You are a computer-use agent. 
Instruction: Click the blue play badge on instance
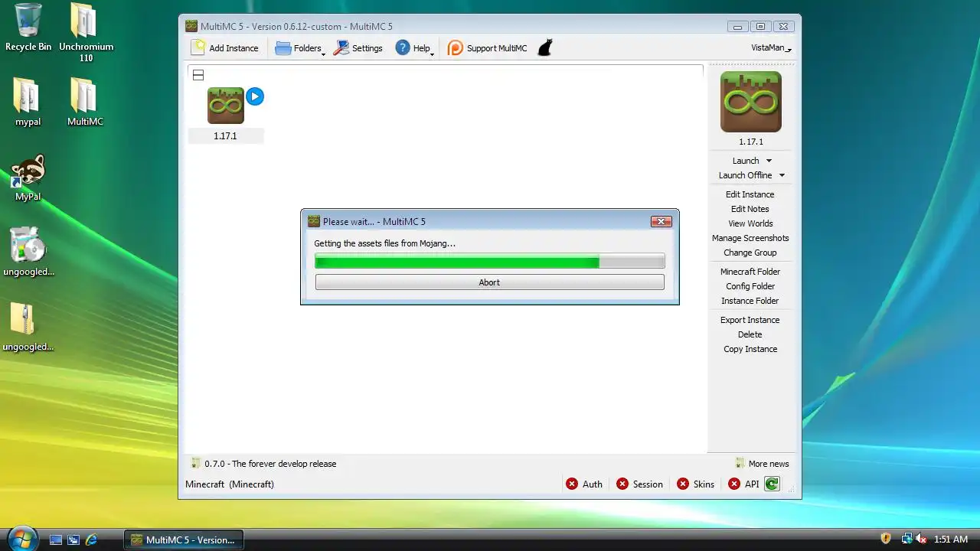(x=255, y=96)
